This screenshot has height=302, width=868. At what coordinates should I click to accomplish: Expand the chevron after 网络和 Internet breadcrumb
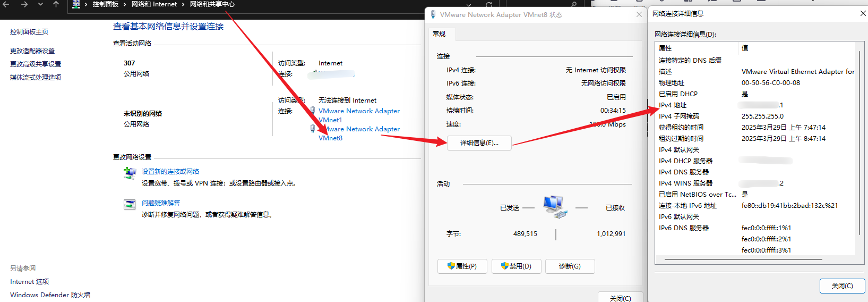pos(183,4)
